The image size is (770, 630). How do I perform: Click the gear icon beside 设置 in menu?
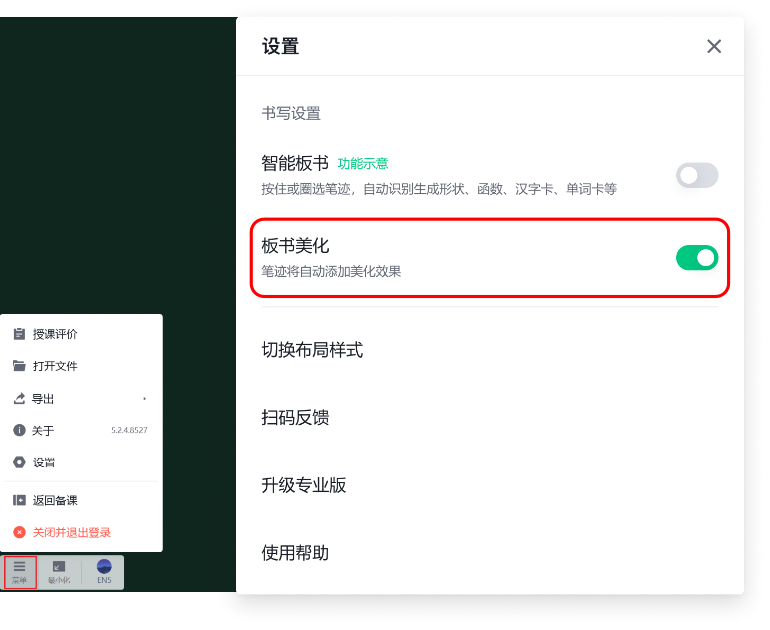tap(19, 462)
